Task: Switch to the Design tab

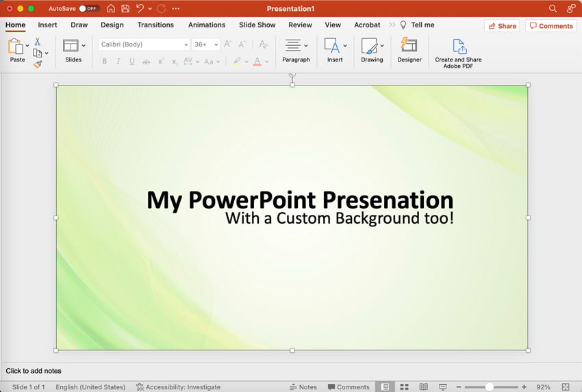Action: 112,25
